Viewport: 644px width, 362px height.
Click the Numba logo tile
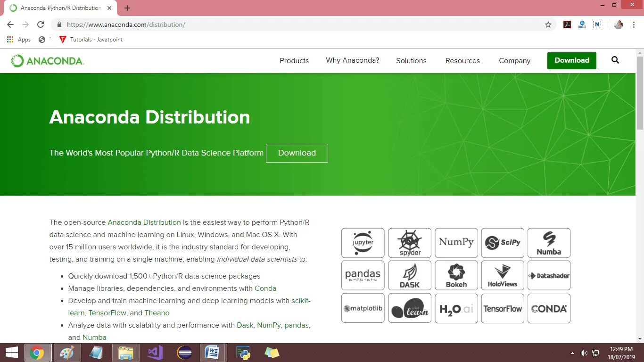(549, 243)
